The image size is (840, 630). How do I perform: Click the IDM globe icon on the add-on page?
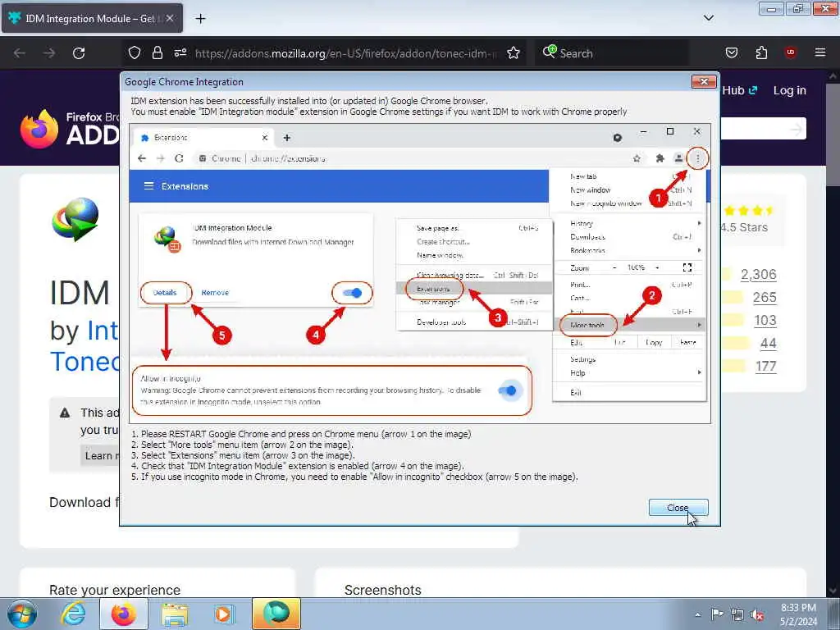point(75,218)
